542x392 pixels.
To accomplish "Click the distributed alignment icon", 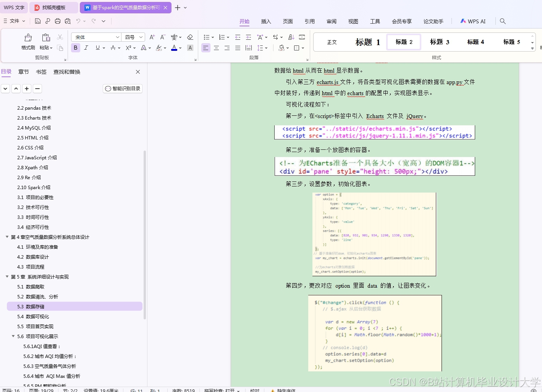I will pos(248,48).
